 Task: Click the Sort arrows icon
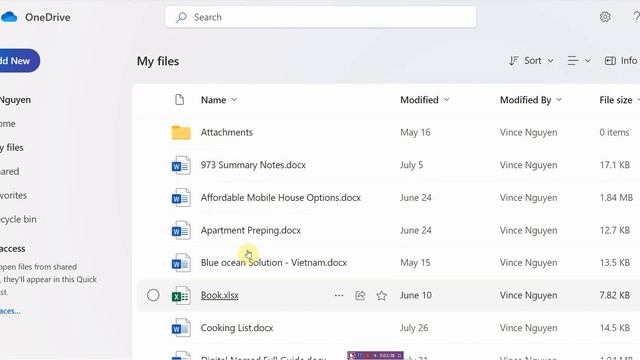click(x=513, y=61)
